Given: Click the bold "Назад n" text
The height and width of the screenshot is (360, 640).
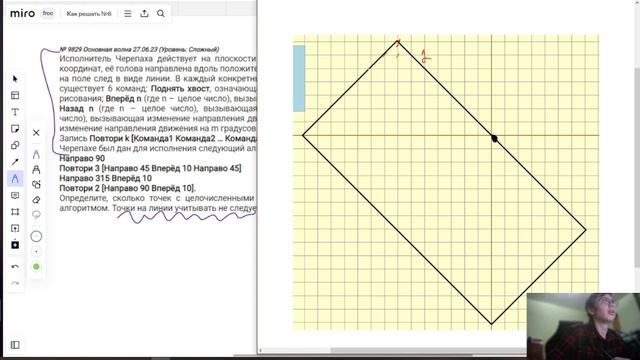Looking at the screenshot, I should click(x=76, y=109).
